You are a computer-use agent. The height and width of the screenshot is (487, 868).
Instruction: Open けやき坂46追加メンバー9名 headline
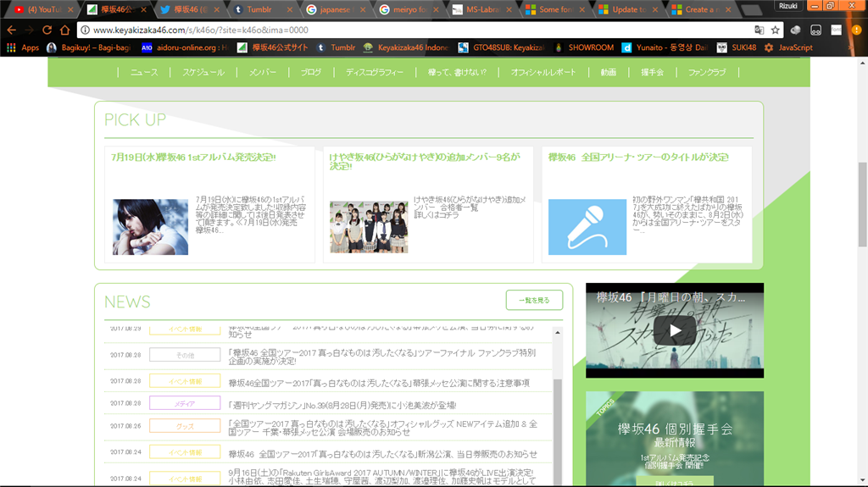click(x=425, y=161)
